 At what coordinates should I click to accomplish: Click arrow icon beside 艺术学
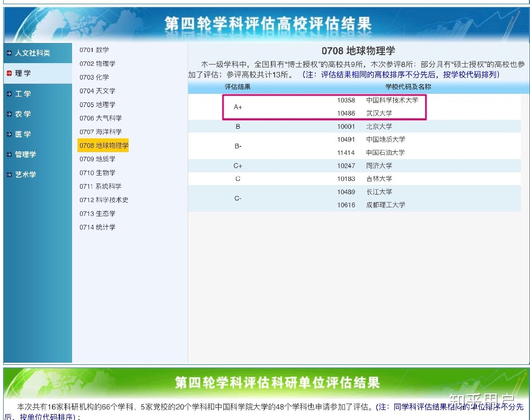pos(9,174)
